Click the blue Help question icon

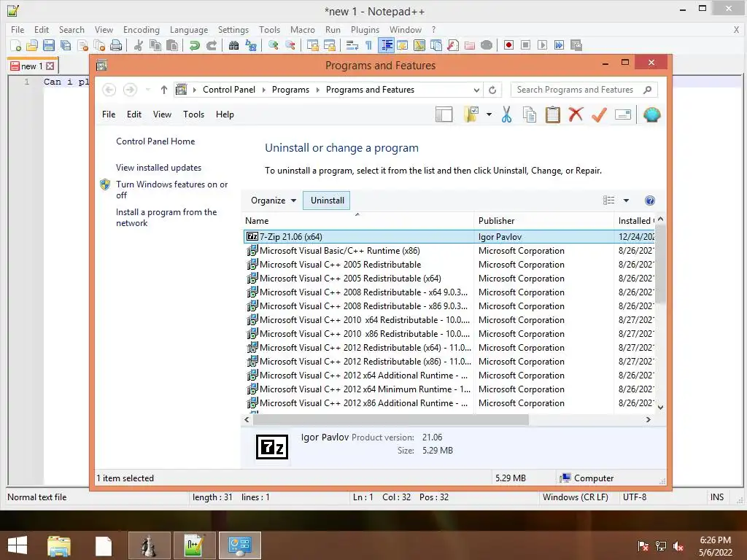coord(650,201)
